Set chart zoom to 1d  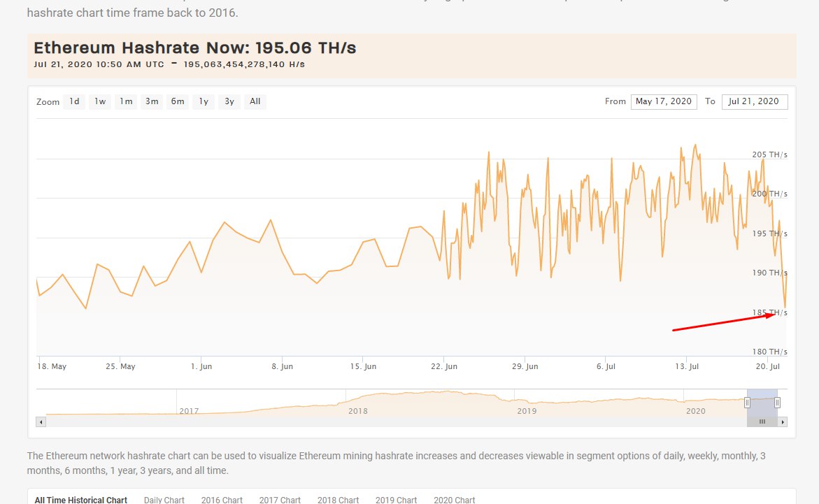tap(74, 101)
